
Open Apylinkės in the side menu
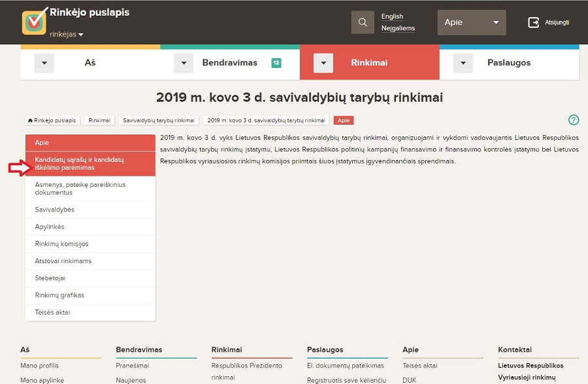pyautogui.click(x=90, y=227)
